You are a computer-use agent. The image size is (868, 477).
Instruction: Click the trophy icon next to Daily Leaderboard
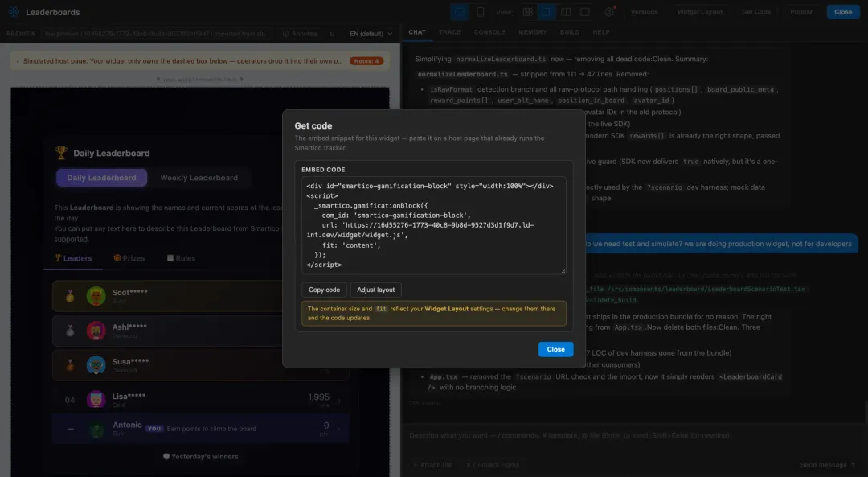(61, 152)
